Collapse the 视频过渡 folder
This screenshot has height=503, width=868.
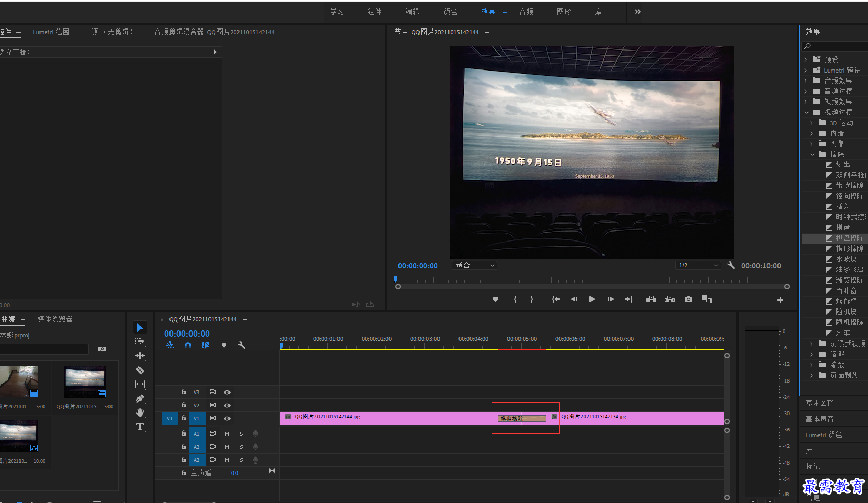click(x=806, y=112)
